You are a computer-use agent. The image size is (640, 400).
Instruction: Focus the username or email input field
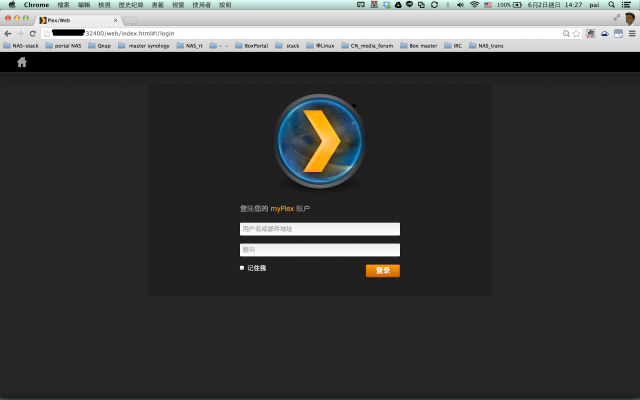[320, 229]
